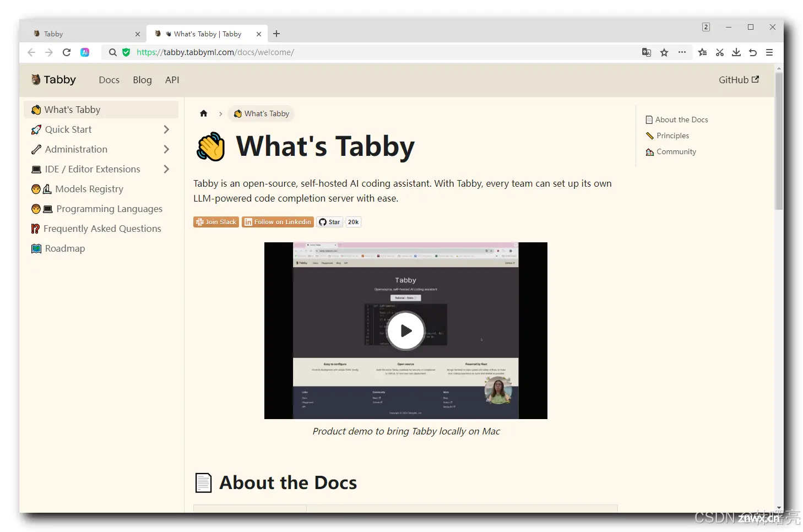
Task: Open Blog in the navbar
Action: [x=142, y=80]
